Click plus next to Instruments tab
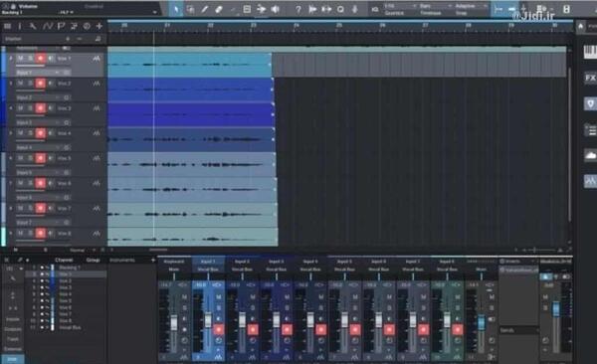 click(x=153, y=260)
